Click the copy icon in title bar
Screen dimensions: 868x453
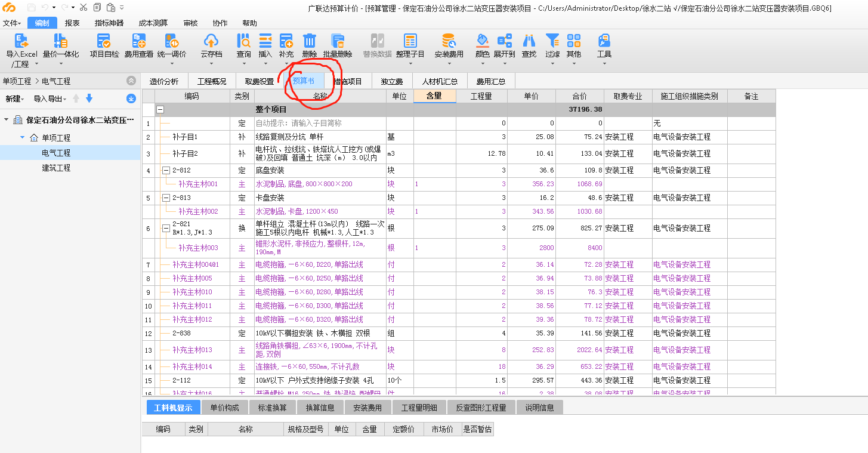[x=97, y=8]
